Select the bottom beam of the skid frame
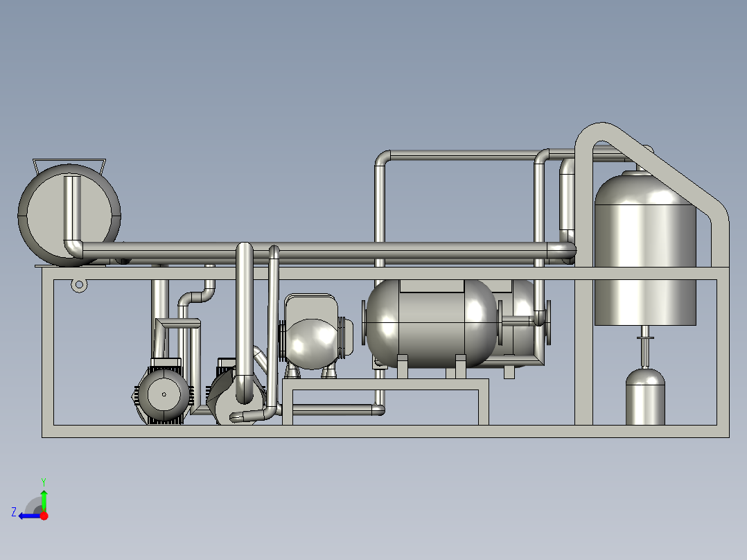 pyautogui.click(x=385, y=431)
